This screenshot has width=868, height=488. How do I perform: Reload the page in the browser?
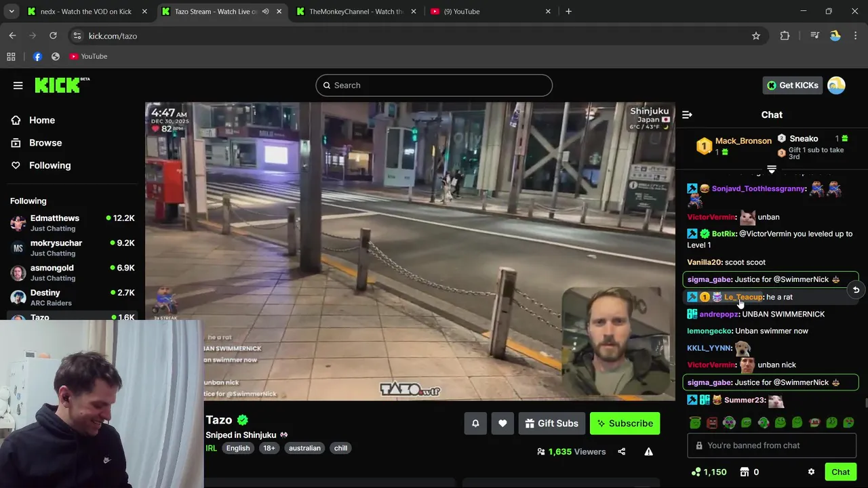53,36
